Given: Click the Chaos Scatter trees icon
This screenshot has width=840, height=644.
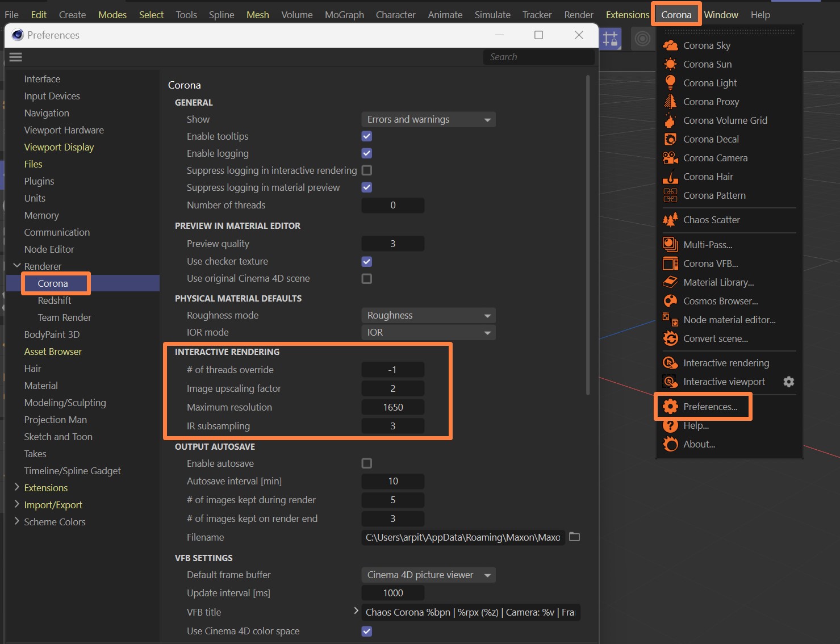Looking at the screenshot, I should (x=670, y=220).
